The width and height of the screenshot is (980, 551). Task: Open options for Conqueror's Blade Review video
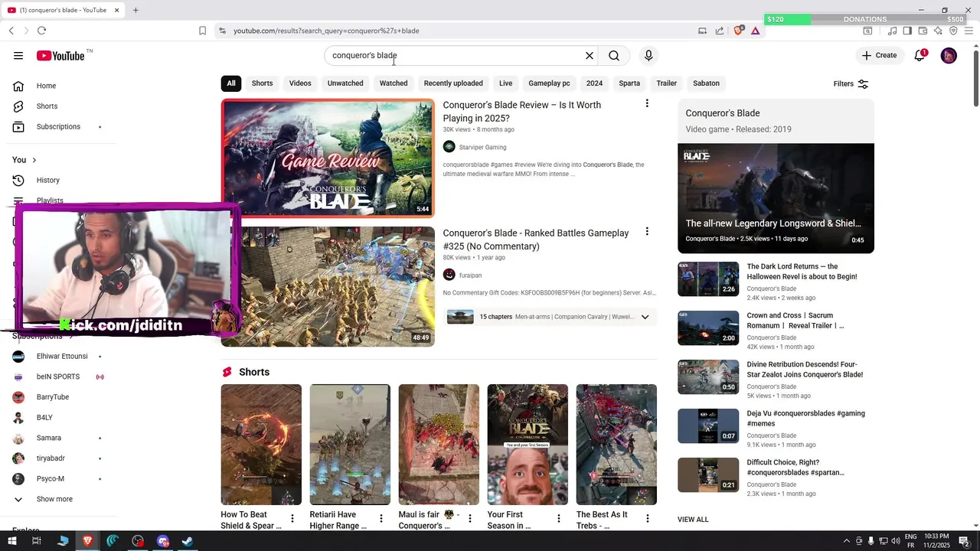647,103
